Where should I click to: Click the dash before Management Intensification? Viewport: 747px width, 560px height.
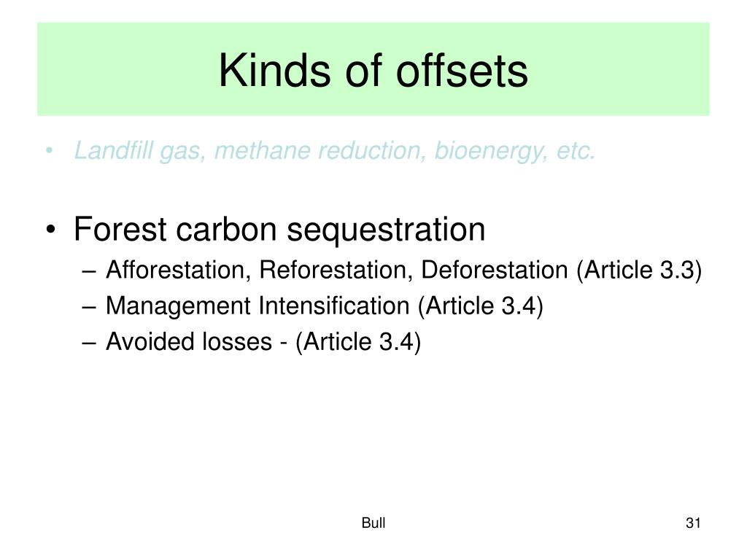tap(89, 307)
